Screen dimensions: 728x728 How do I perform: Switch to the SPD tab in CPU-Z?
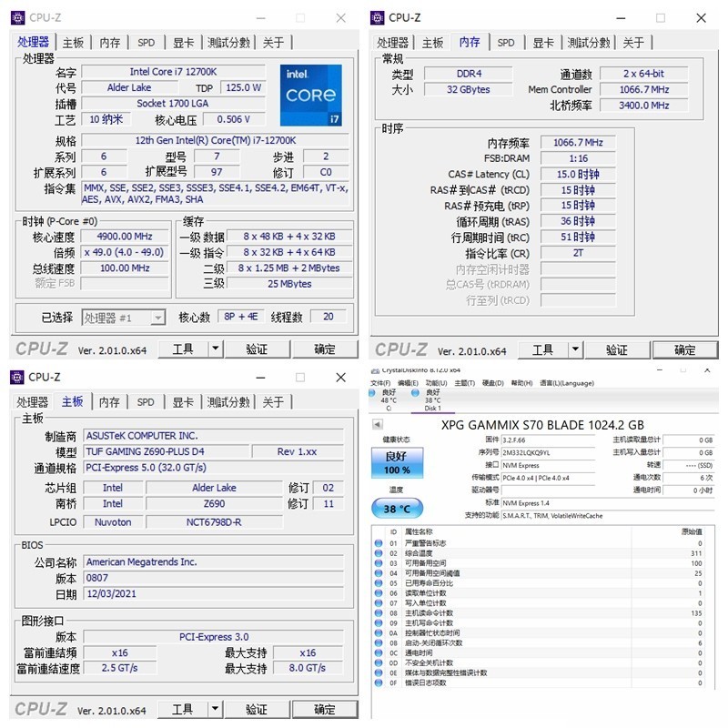[x=146, y=42]
